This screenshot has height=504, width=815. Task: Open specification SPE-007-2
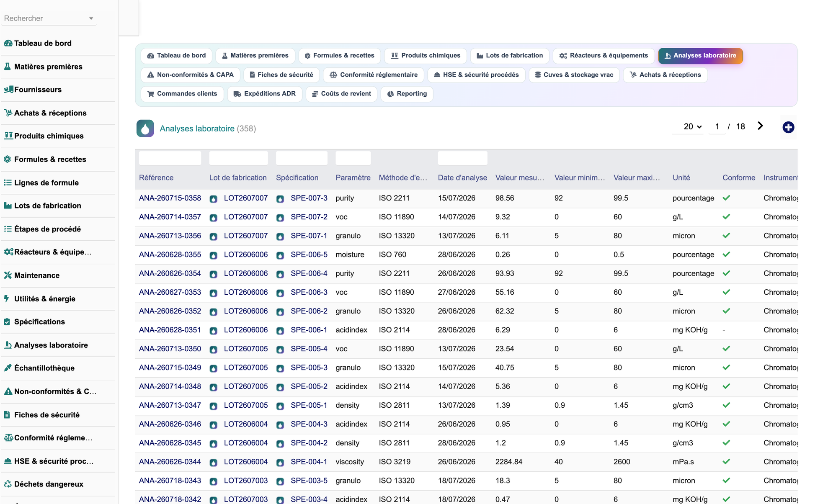[309, 217]
